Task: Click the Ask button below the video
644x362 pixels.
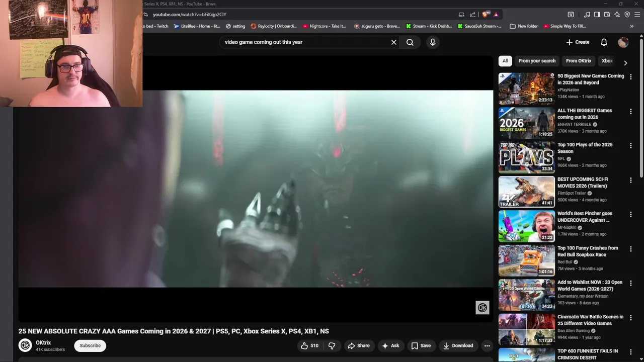Action: click(390, 345)
